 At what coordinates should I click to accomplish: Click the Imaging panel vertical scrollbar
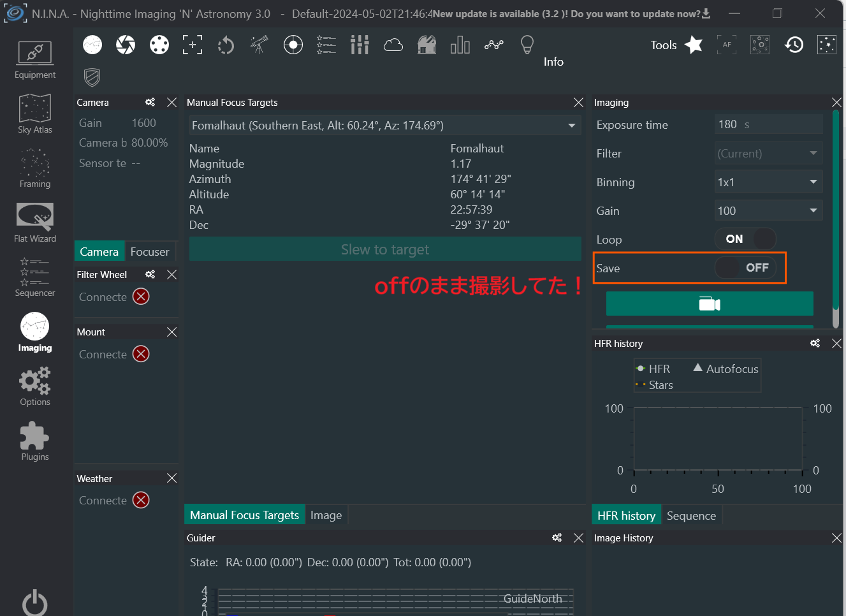836,219
